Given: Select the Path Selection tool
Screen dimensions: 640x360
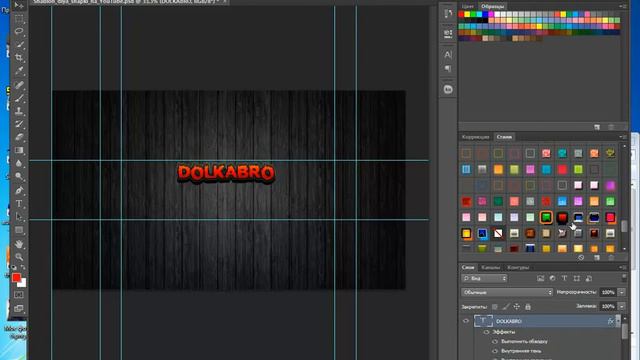Looking at the screenshot, I should (x=19, y=216).
